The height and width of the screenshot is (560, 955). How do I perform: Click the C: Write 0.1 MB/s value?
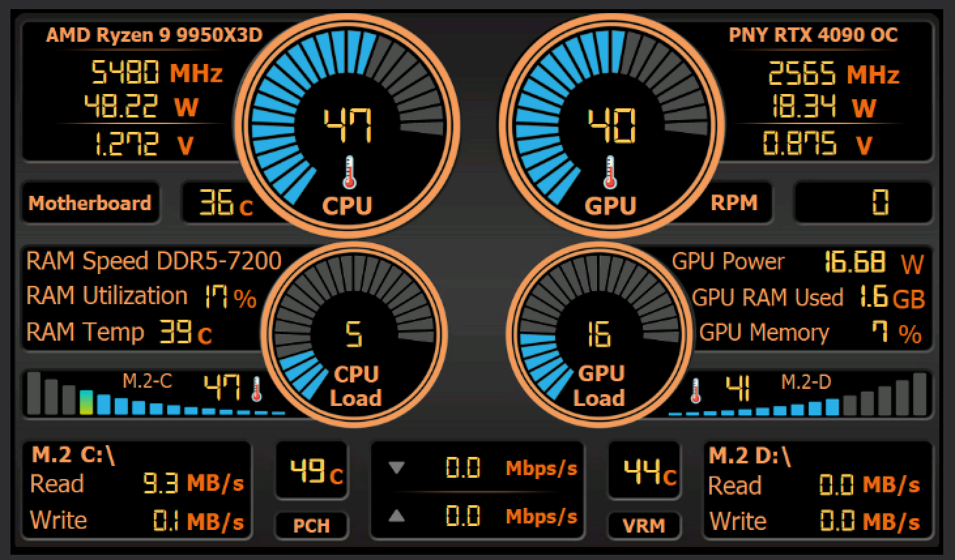[199, 521]
